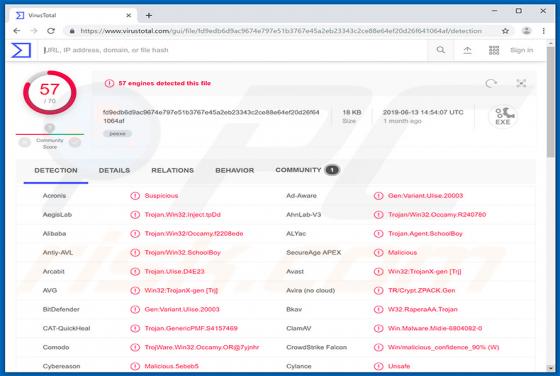Screen dimensions: 560x376
Task: Click the community score question mark marker
Action: click(50, 128)
